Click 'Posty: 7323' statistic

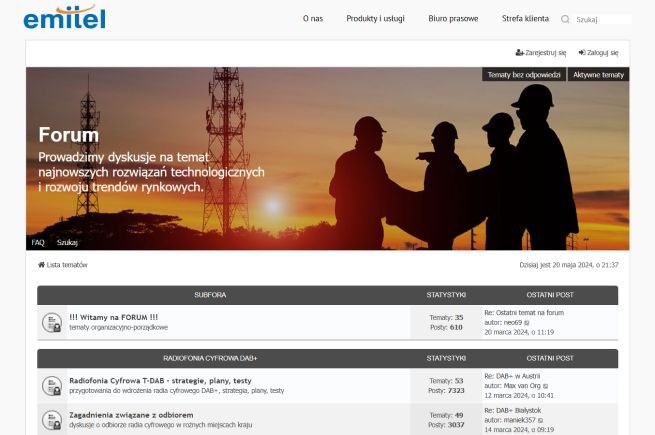(446, 390)
